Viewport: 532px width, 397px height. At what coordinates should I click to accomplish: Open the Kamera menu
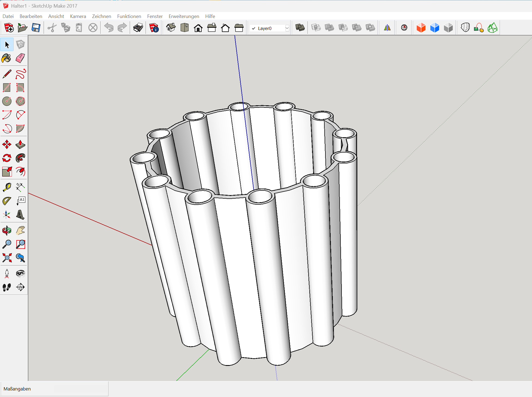pos(78,16)
